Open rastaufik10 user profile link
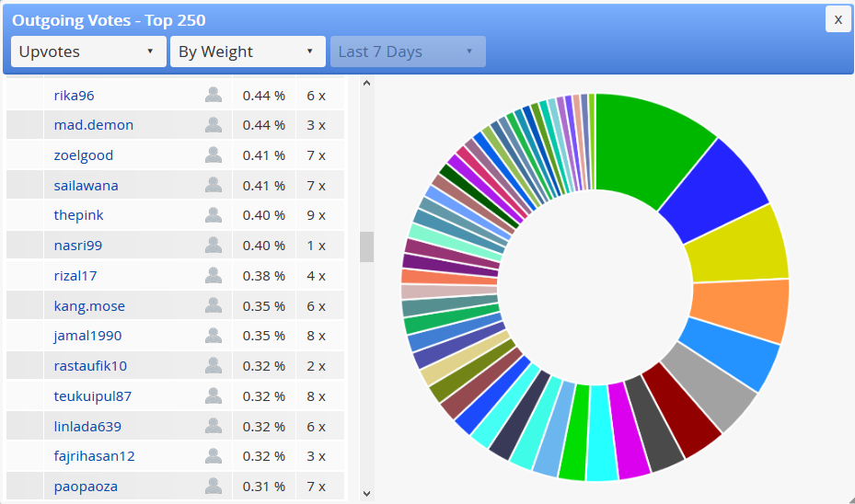The image size is (855, 504). point(90,366)
